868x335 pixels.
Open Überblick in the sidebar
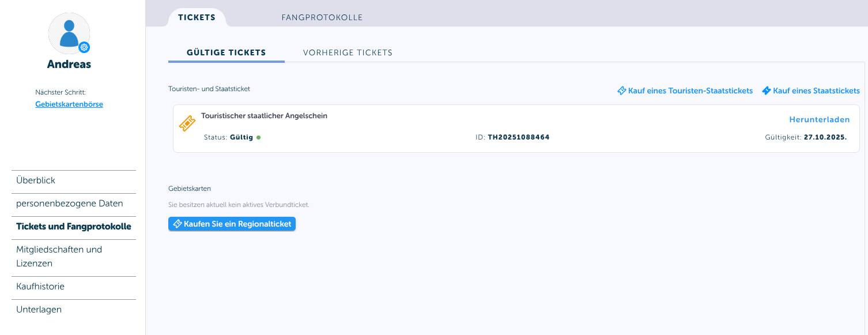tap(74, 180)
